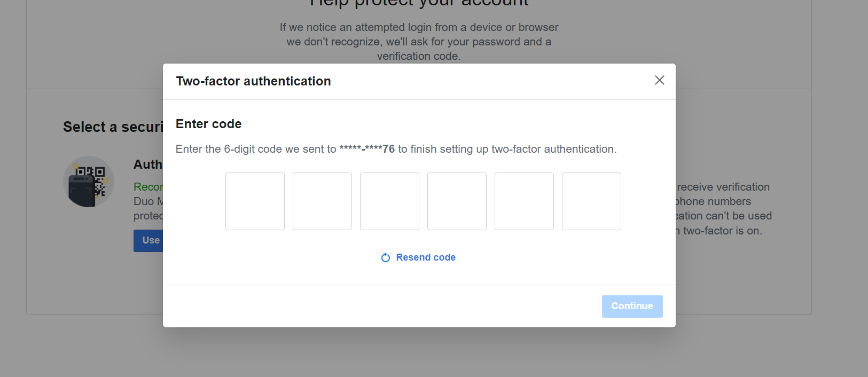Click the attempted login description paragraph
The width and height of the screenshot is (868, 377).
coord(419,42)
